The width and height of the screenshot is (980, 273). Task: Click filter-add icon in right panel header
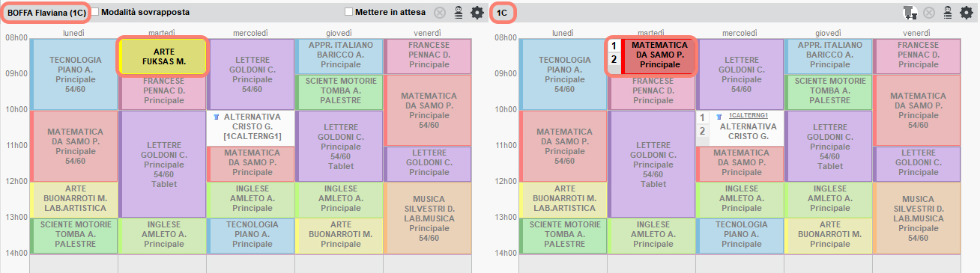(x=910, y=13)
